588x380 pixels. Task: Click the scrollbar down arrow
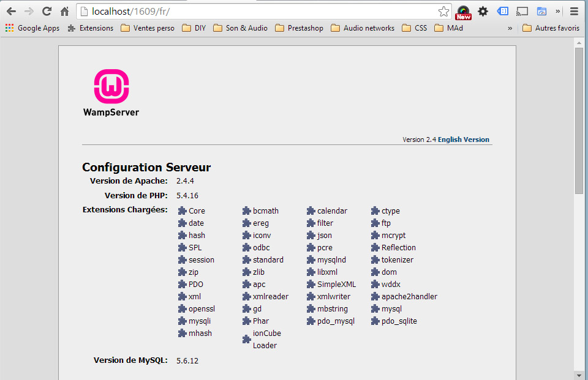[579, 375]
